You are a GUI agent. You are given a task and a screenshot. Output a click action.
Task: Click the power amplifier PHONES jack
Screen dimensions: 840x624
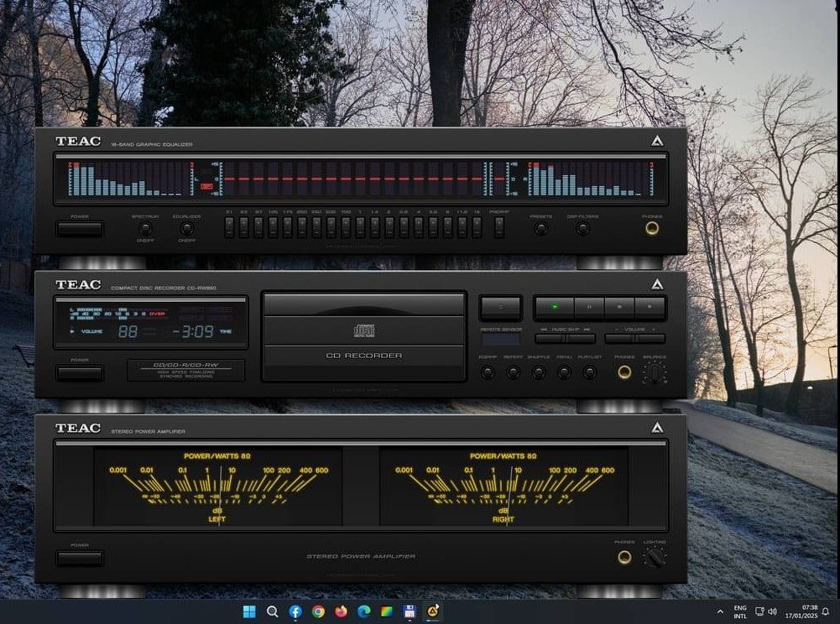click(x=624, y=558)
